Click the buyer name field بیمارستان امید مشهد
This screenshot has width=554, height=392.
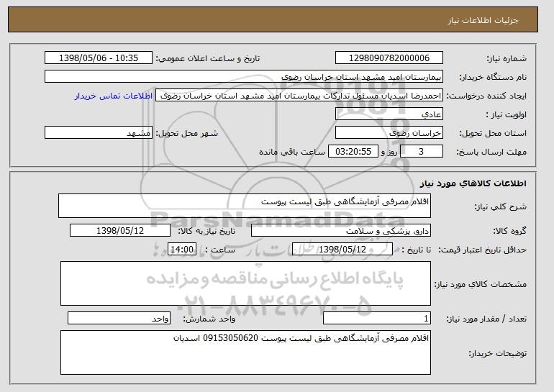coord(244,77)
